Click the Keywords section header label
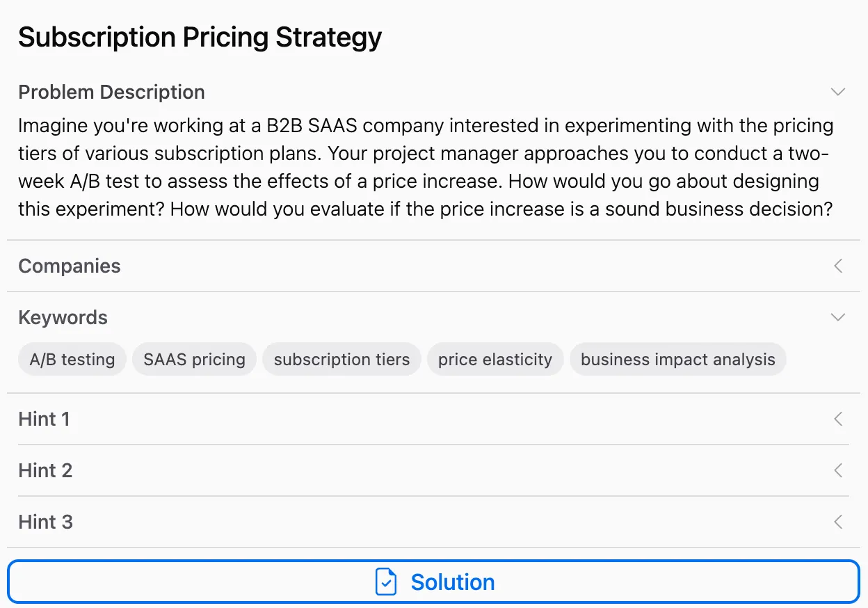 (x=63, y=317)
